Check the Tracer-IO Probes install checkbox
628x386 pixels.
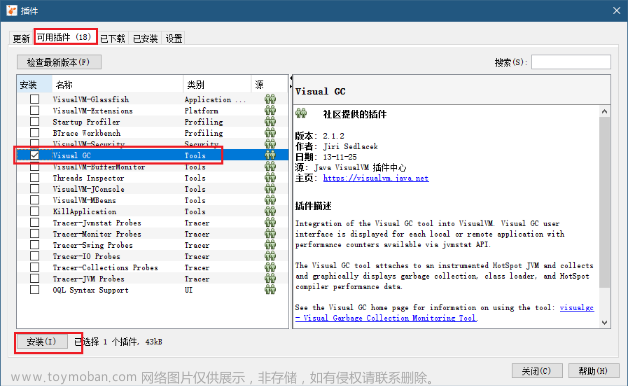(x=34, y=256)
